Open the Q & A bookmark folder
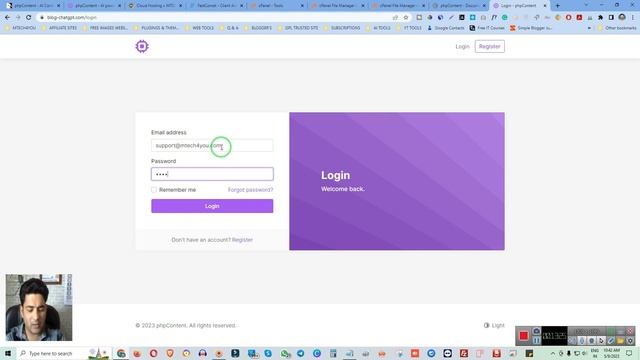The height and width of the screenshot is (360, 640). [x=229, y=28]
